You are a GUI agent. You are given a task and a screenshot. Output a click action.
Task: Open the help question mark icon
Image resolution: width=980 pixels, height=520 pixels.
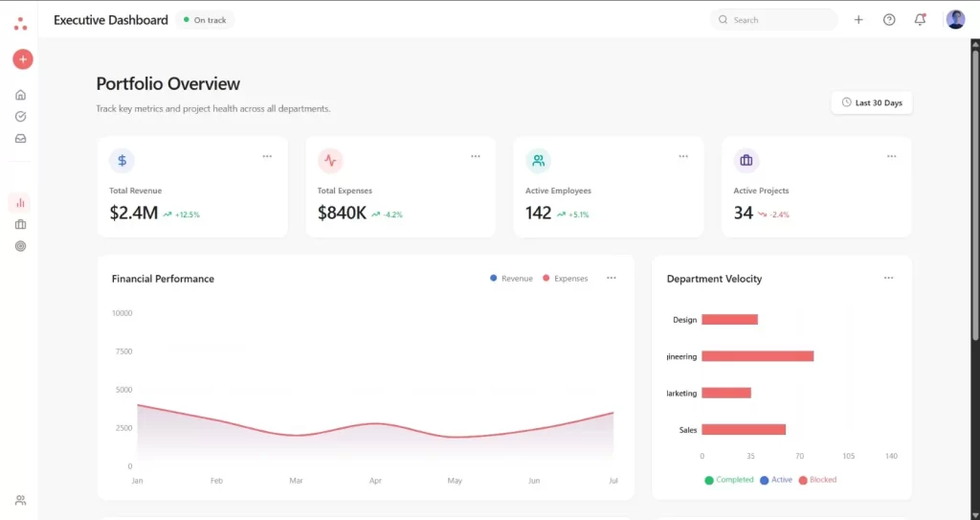[x=889, y=20]
